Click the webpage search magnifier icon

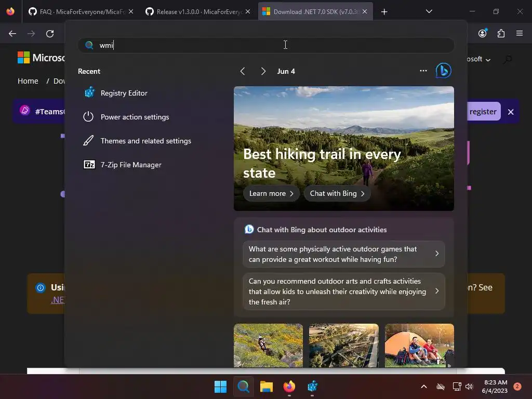click(508, 59)
